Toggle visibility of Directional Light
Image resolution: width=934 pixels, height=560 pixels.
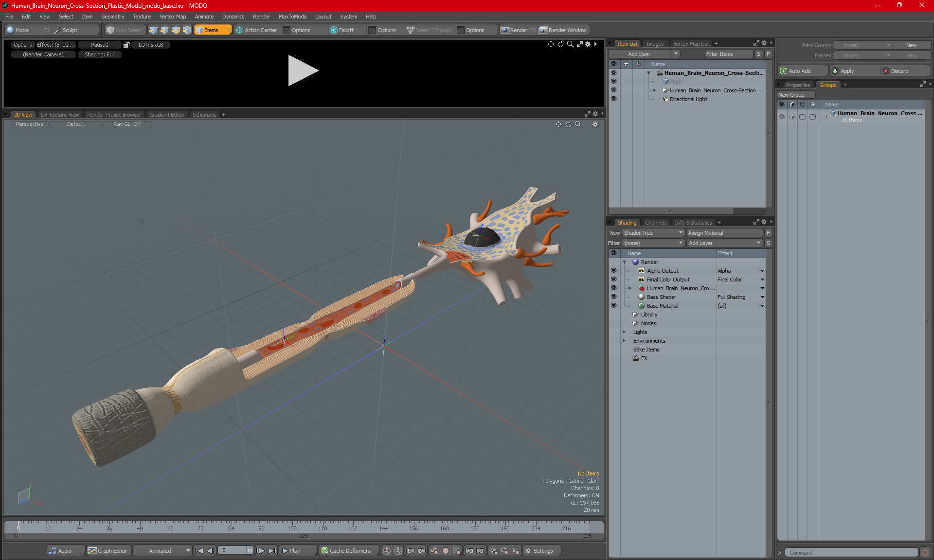613,99
